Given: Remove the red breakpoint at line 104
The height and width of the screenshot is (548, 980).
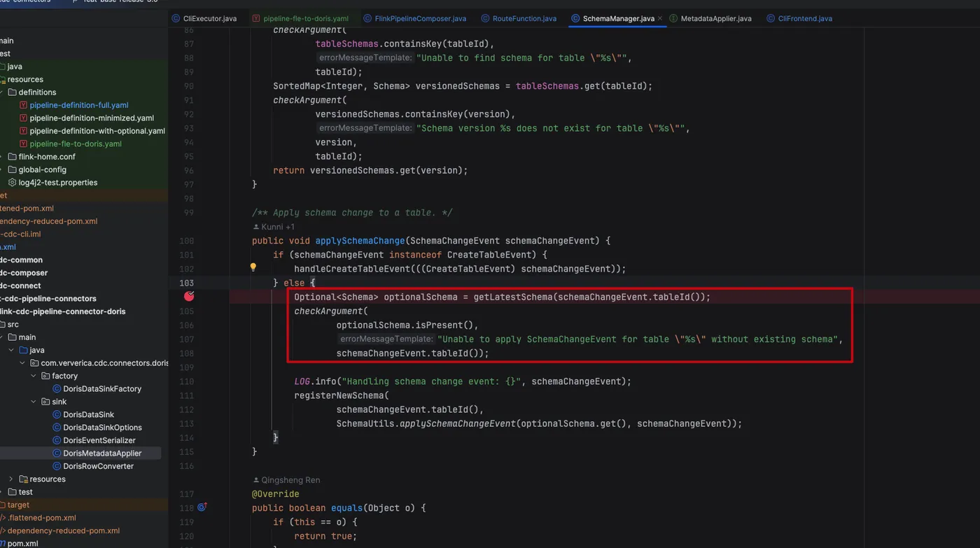Looking at the screenshot, I should click(188, 296).
